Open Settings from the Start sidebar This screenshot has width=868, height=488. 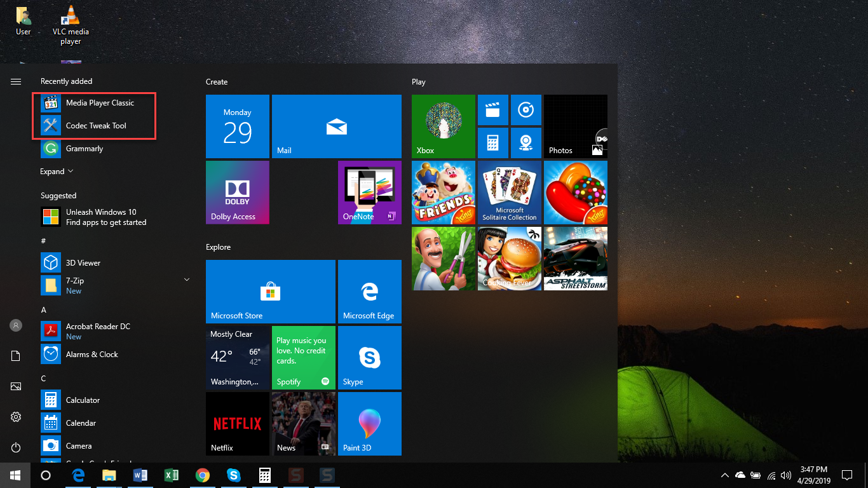15,417
